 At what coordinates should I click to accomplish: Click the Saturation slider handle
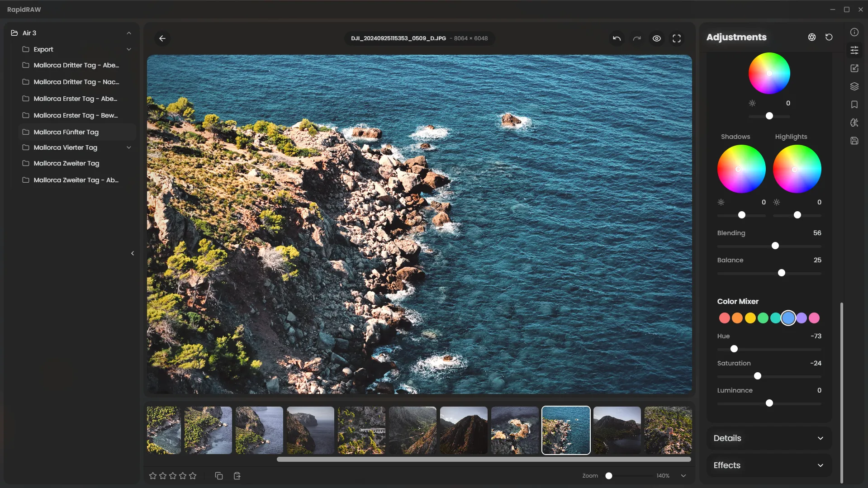pyautogui.click(x=758, y=376)
